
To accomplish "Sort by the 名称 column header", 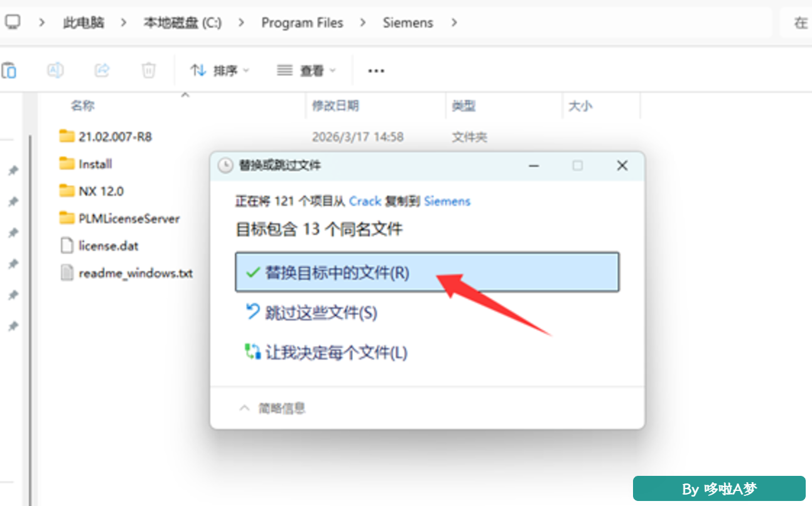I will click(x=82, y=106).
